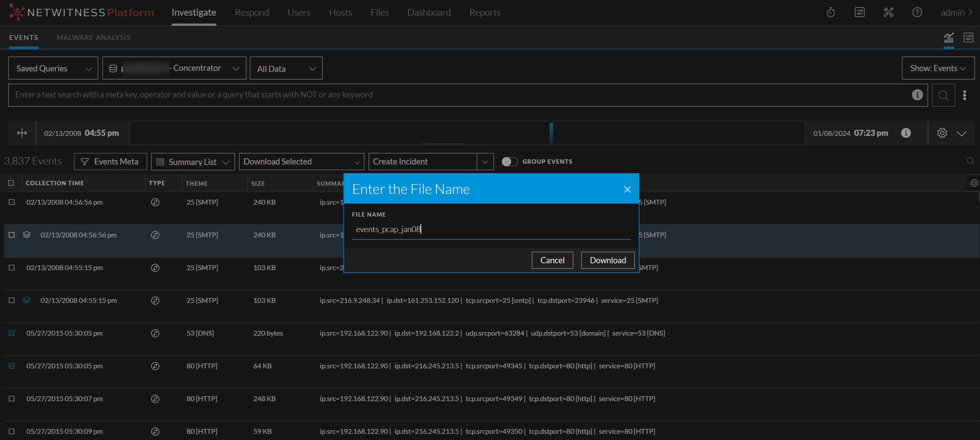
Task: Open time range settings gear icon
Action: [x=942, y=133]
